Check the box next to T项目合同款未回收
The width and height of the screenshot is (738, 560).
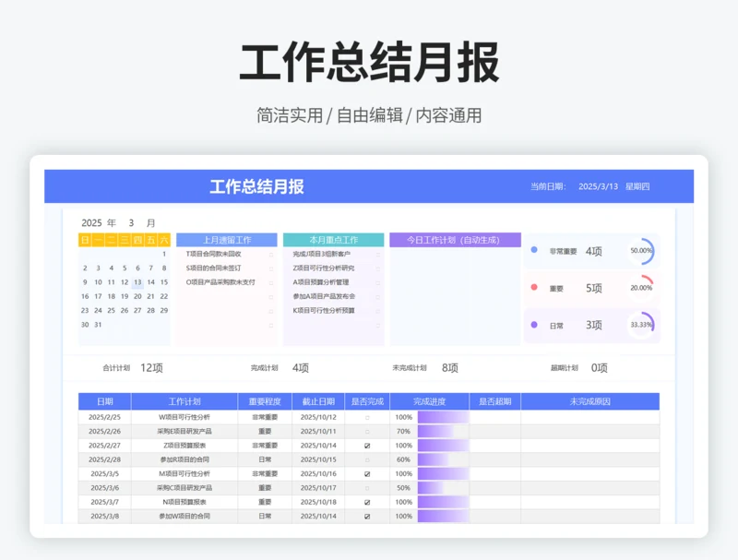271,255
